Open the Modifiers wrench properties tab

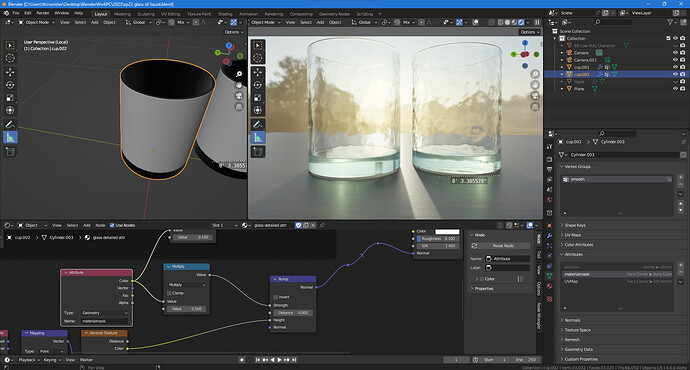(549, 235)
